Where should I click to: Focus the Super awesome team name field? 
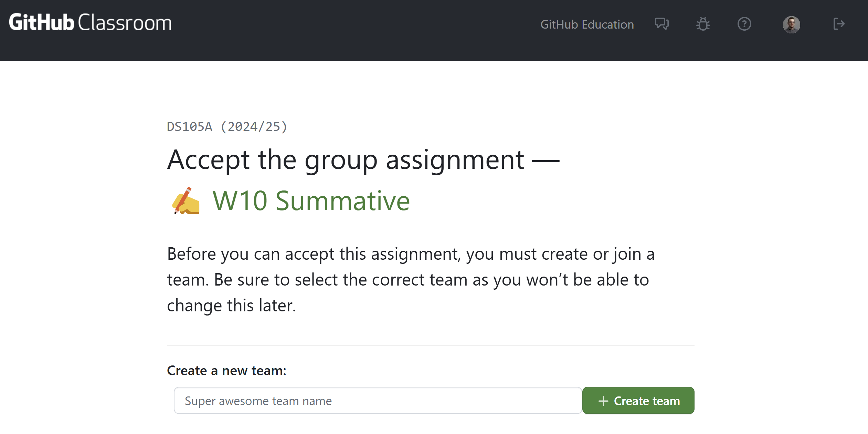(378, 401)
